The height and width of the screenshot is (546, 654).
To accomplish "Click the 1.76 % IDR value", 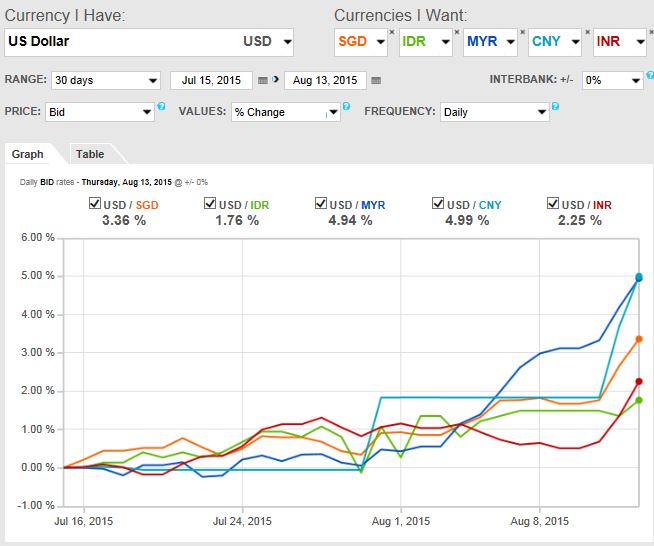I will point(237,220).
